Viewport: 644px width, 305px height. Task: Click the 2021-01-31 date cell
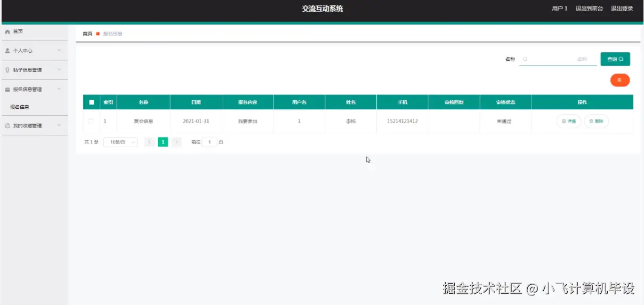pyautogui.click(x=196, y=122)
